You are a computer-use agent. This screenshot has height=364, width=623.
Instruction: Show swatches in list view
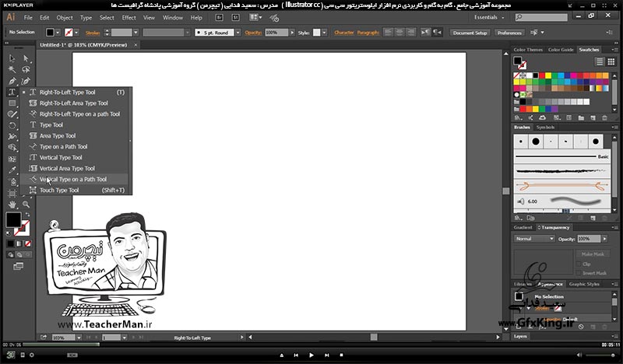[599, 61]
